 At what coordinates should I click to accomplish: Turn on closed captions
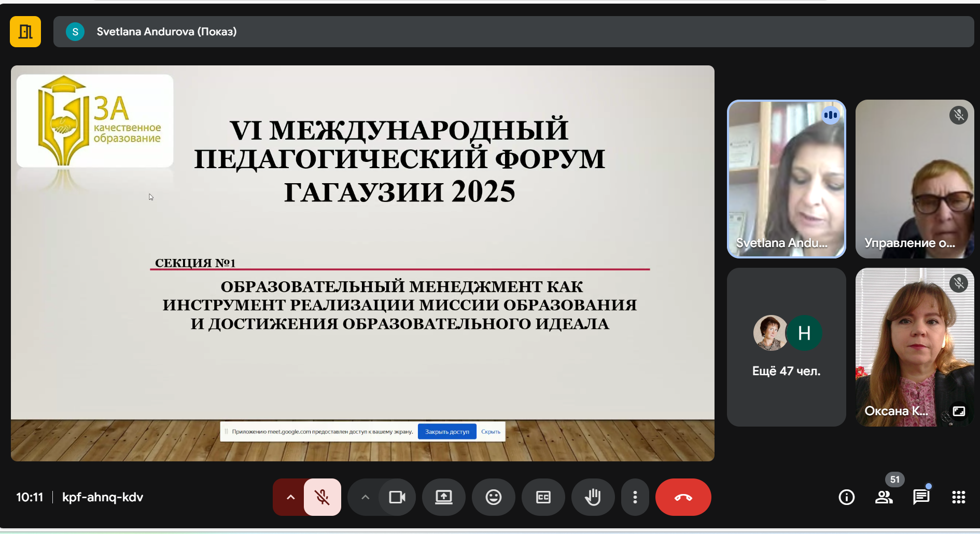pos(543,497)
